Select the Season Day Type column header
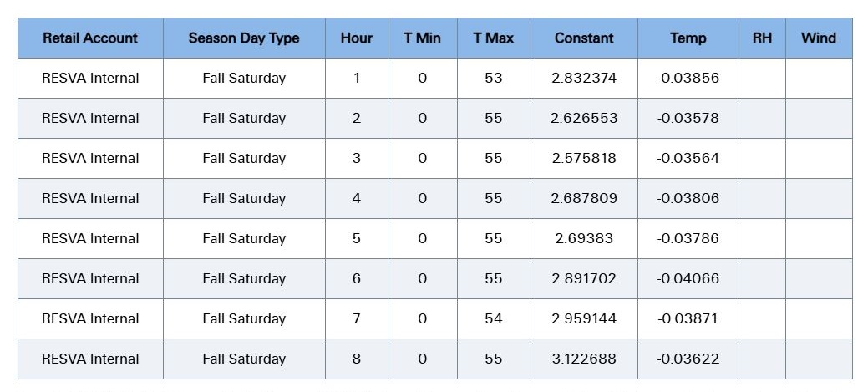 244,38
